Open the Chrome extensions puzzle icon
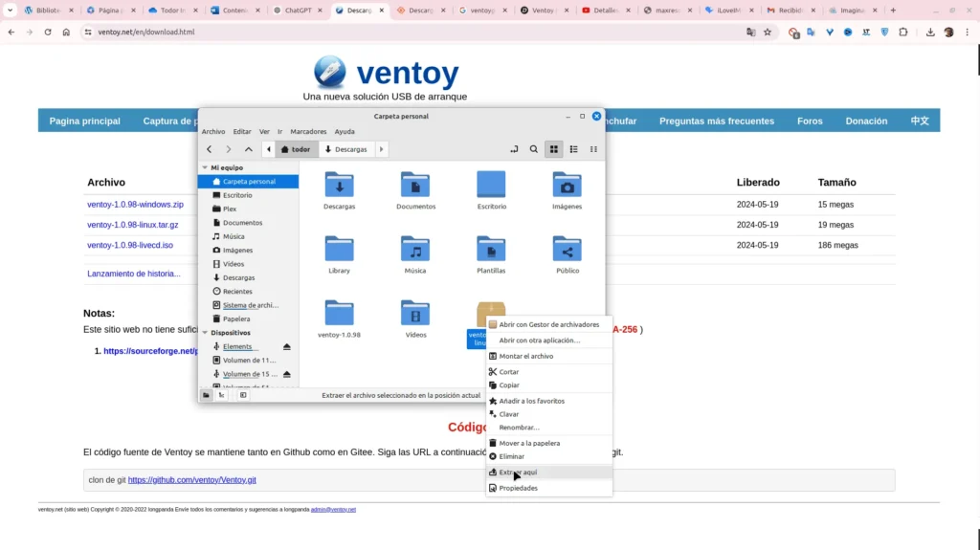 point(903,32)
